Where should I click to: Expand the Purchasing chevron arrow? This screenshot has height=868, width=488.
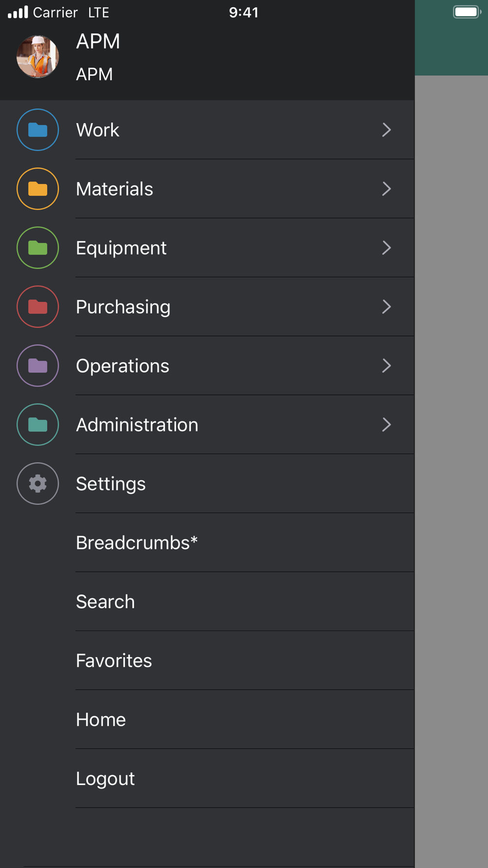(386, 307)
